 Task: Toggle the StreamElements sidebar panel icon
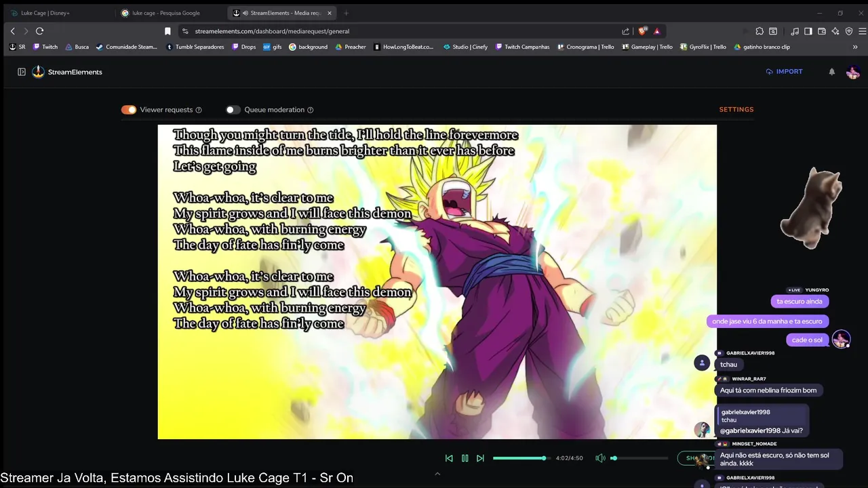pos(22,72)
